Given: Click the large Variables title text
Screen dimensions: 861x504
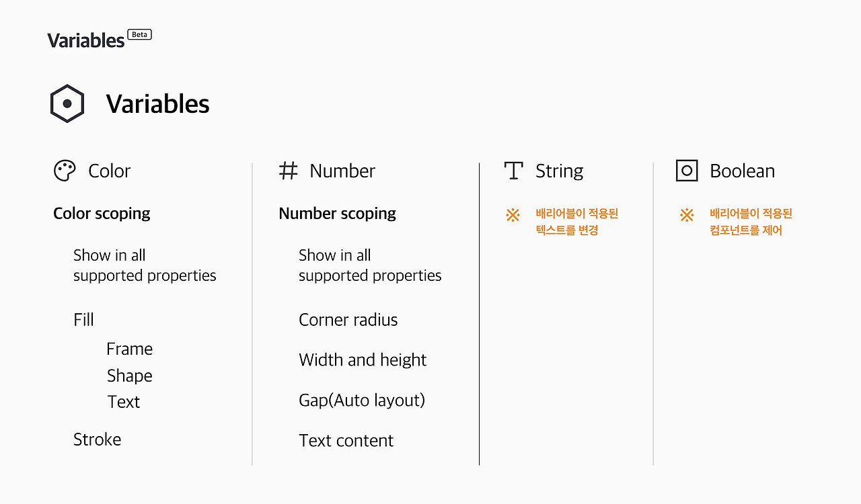Looking at the screenshot, I should [x=157, y=104].
